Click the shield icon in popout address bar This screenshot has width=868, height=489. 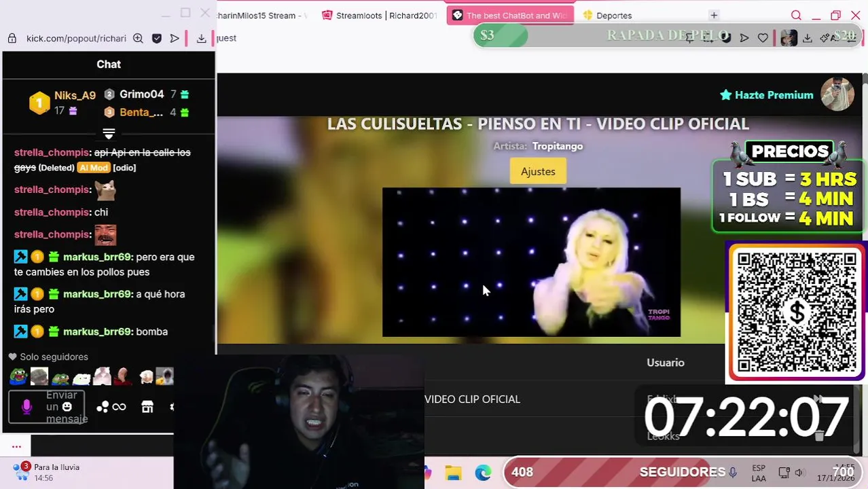(x=157, y=38)
